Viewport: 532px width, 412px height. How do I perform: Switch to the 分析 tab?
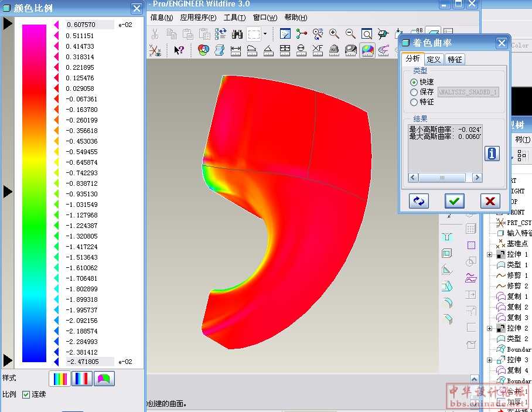[x=412, y=59]
